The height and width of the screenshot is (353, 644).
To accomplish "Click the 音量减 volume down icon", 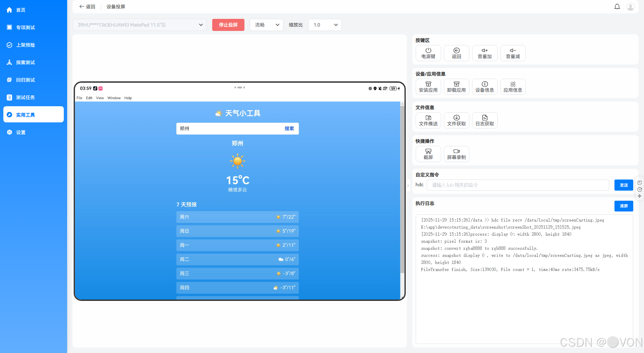I will [x=513, y=53].
